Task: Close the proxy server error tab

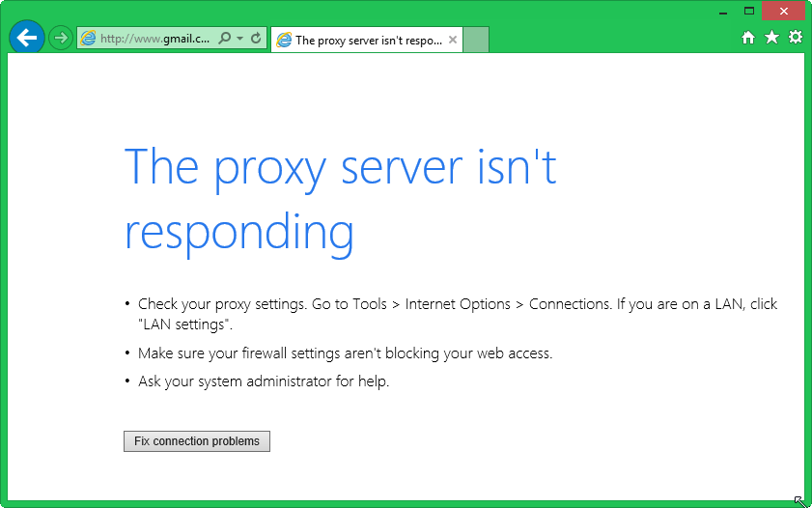Action: coord(452,40)
